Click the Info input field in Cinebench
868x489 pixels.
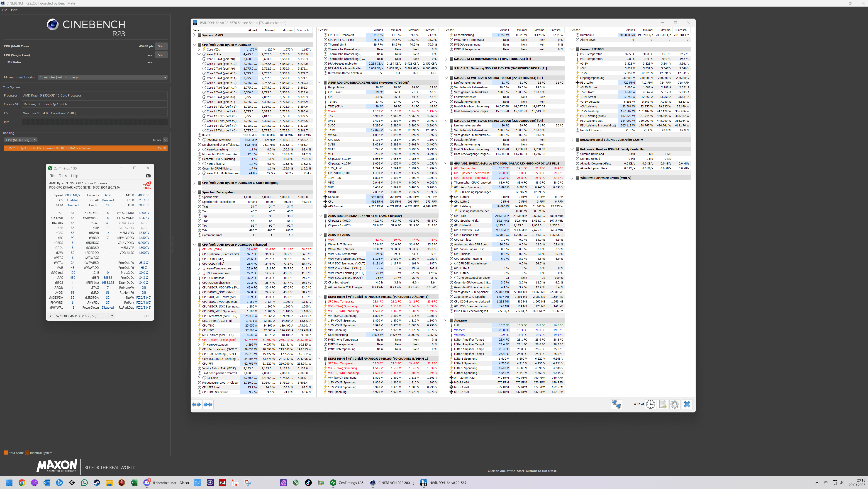coord(95,122)
